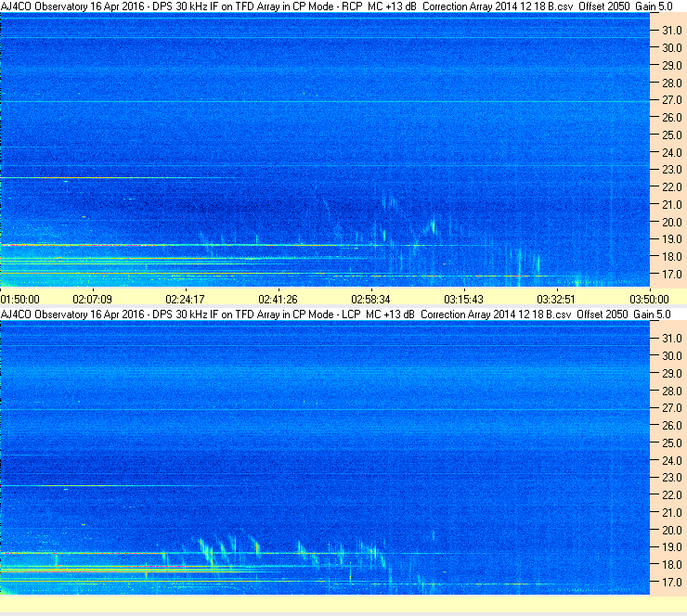Click the 25.0 frequency label on LCP plot

672,443
